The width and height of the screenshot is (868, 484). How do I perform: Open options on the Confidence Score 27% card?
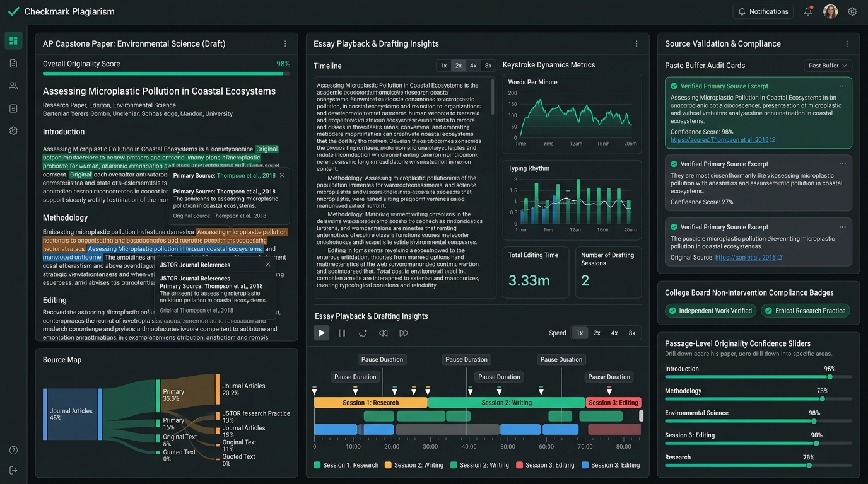(842, 164)
